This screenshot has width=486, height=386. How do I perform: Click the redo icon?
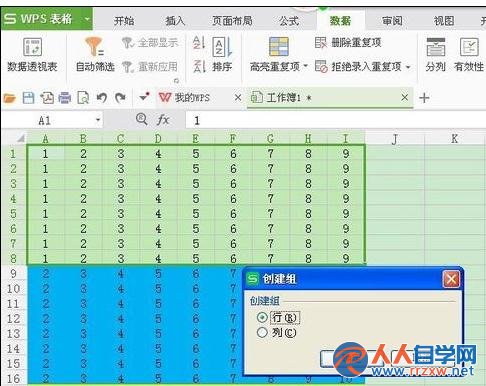[x=120, y=98]
